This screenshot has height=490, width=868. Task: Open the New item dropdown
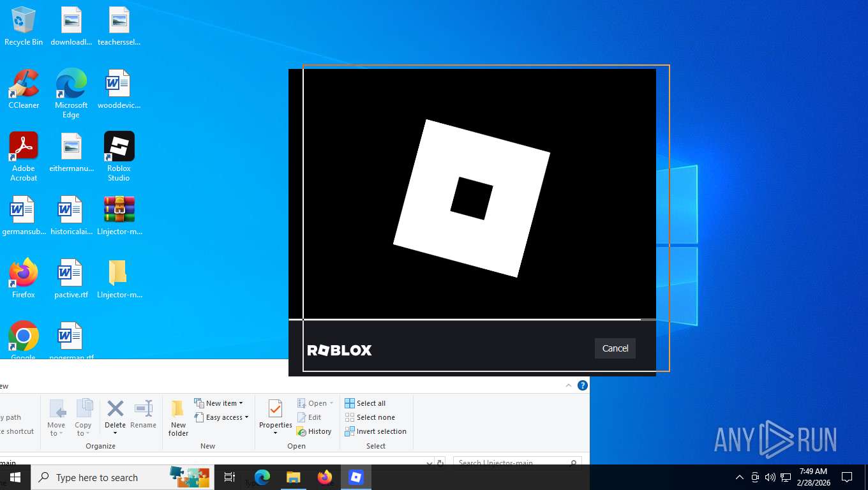(218, 403)
